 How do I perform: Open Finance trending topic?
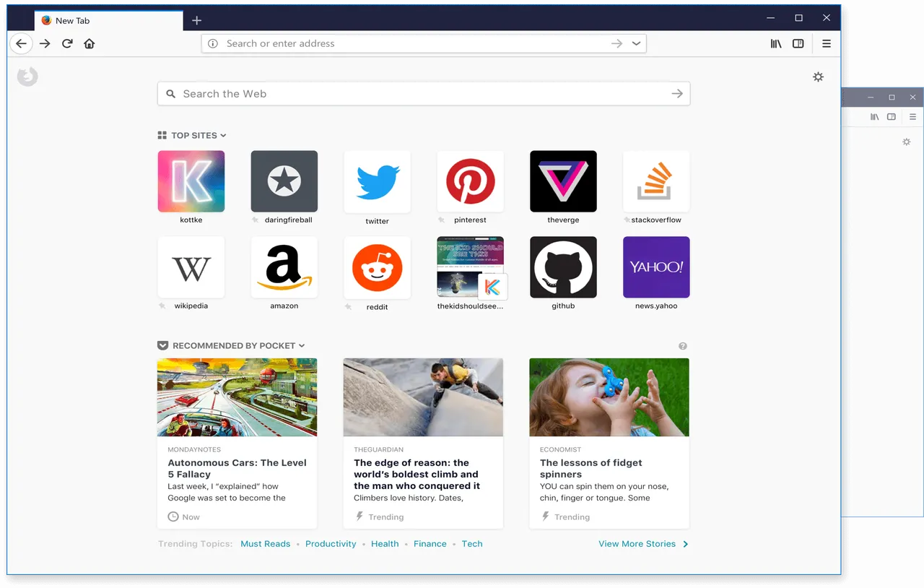click(x=430, y=544)
